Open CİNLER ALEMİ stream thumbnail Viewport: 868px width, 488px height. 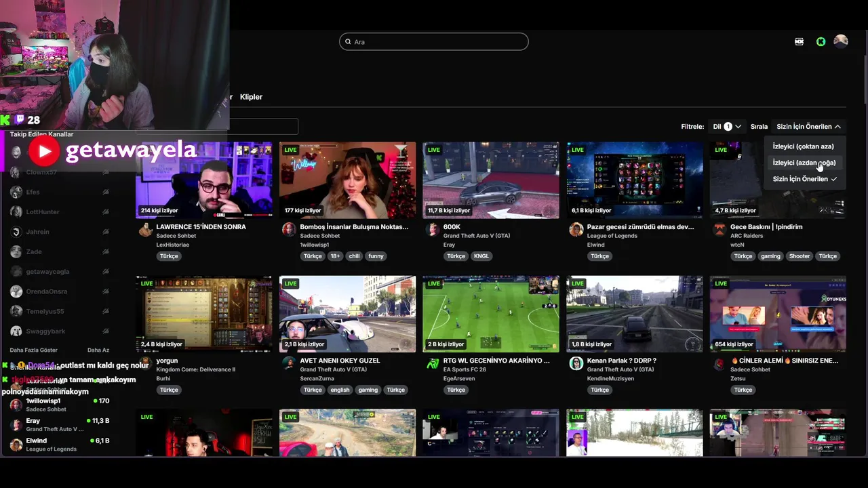point(778,314)
